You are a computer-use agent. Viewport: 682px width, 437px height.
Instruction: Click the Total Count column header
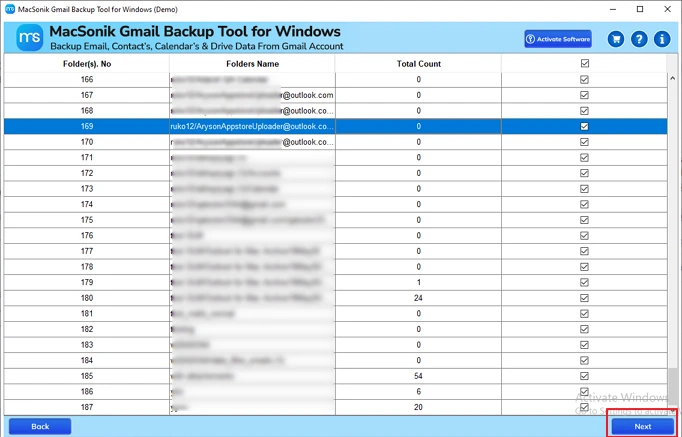point(418,64)
